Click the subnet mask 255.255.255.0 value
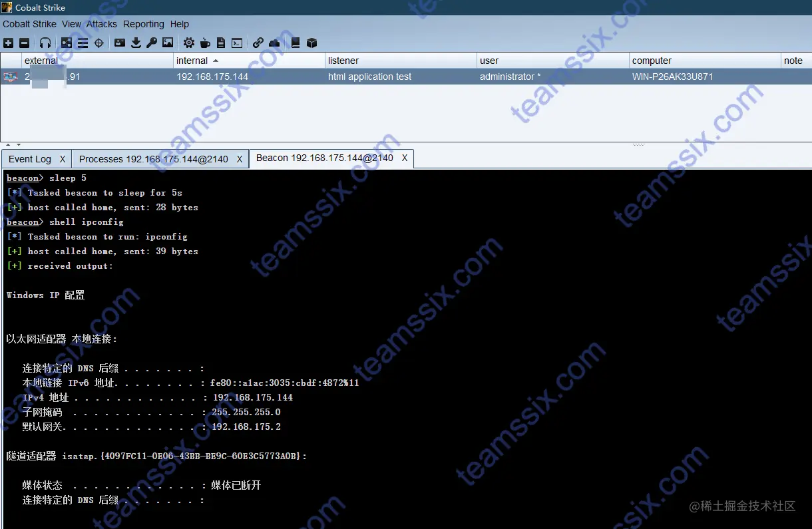This screenshot has width=812, height=529. point(246,412)
